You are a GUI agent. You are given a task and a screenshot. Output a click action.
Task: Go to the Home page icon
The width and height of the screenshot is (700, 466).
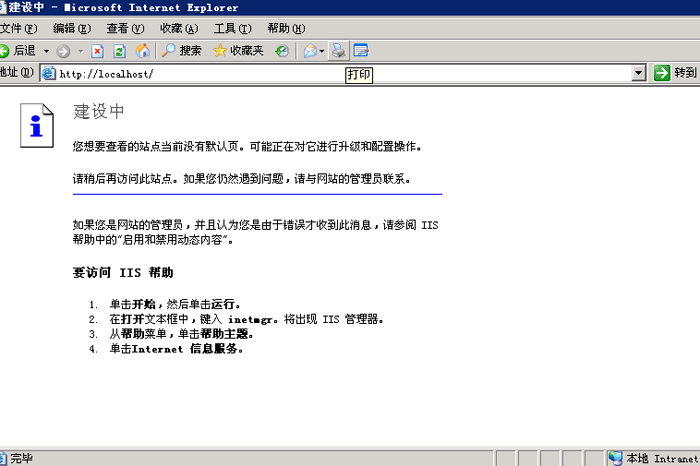142,50
